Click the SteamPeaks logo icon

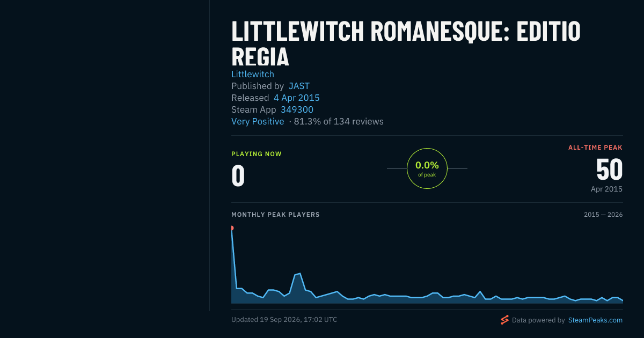(x=504, y=320)
